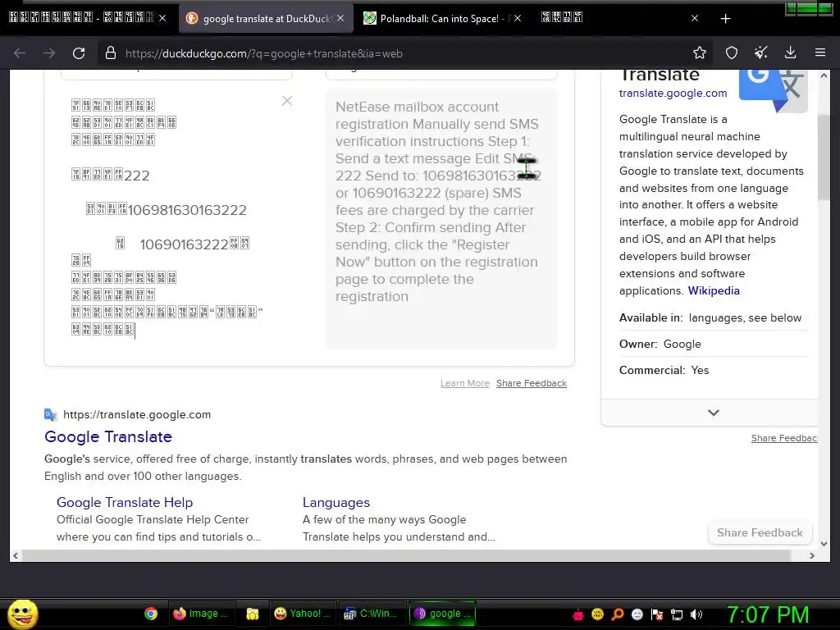Click the https://translate.google.com result URL
Screen dimensions: 840x630
137,414
